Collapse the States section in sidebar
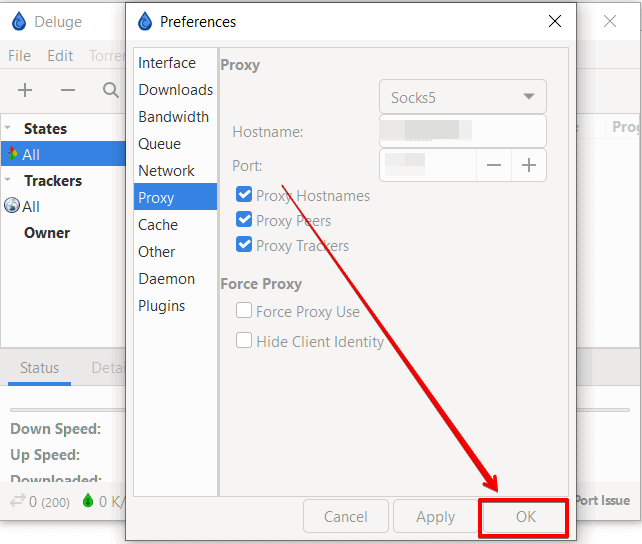The width and height of the screenshot is (642, 544). [8, 128]
